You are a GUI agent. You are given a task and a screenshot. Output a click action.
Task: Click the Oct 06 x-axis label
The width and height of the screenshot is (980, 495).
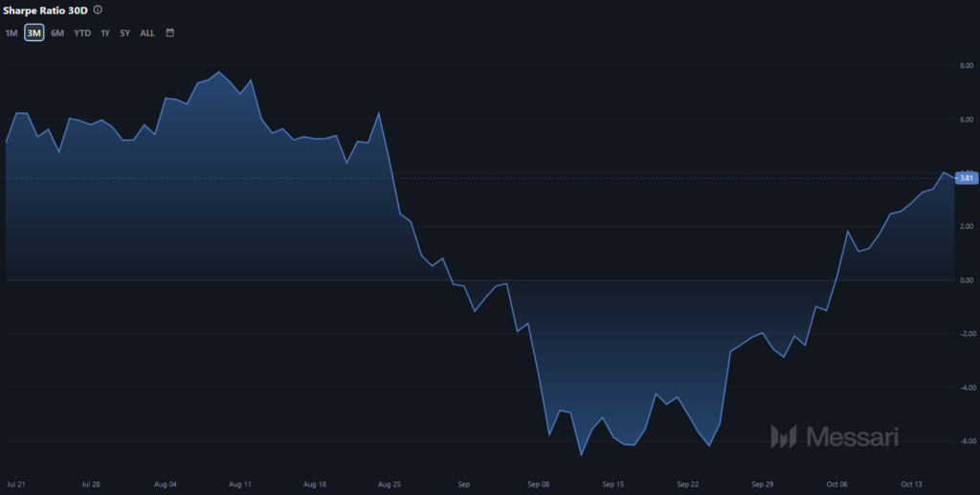[x=836, y=484]
